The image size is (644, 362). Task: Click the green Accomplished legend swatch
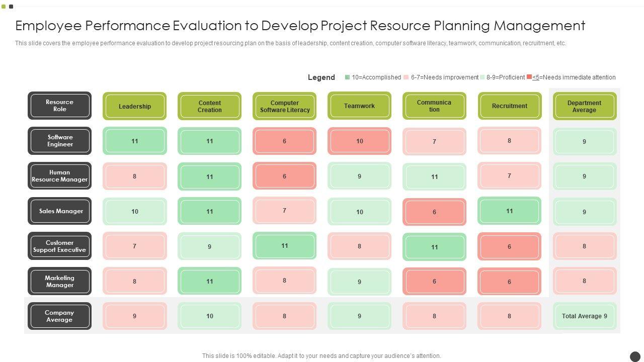pyautogui.click(x=347, y=77)
